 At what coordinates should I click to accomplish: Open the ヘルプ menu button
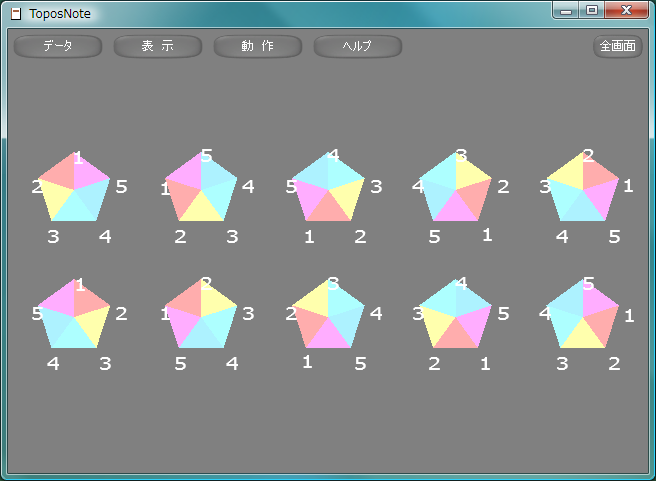pyautogui.click(x=358, y=46)
